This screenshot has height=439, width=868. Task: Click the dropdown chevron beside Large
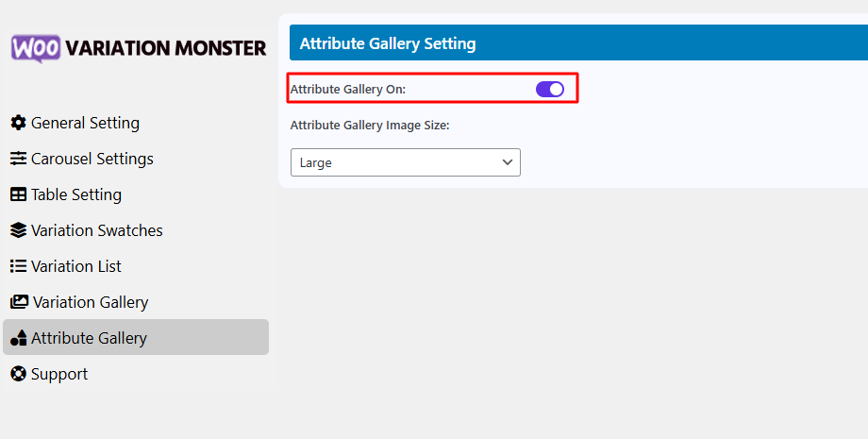click(508, 162)
